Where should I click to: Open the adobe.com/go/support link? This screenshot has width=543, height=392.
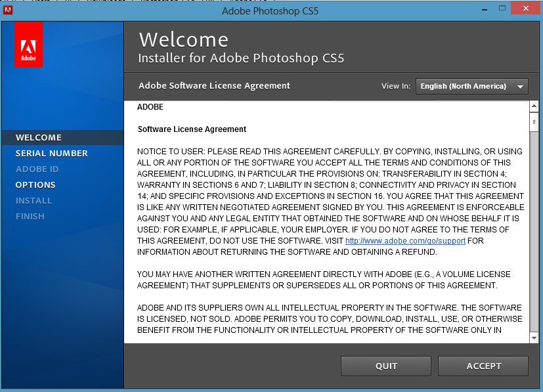click(405, 241)
